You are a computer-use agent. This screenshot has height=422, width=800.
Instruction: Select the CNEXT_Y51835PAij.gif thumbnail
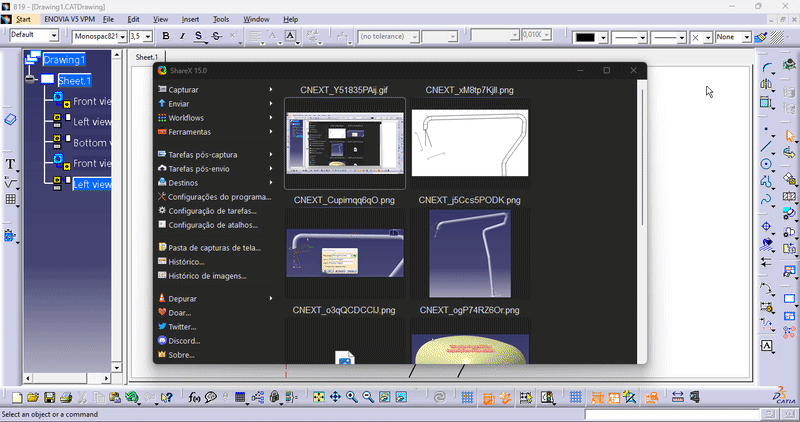point(345,143)
